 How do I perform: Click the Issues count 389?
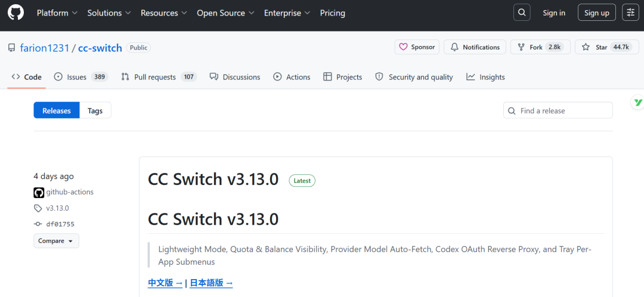pyautogui.click(x=99, y=77)
